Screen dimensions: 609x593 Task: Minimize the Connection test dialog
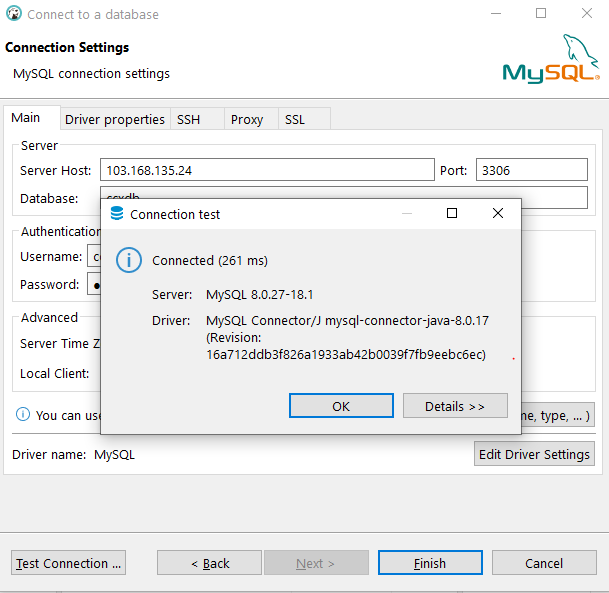pos(407,214)
